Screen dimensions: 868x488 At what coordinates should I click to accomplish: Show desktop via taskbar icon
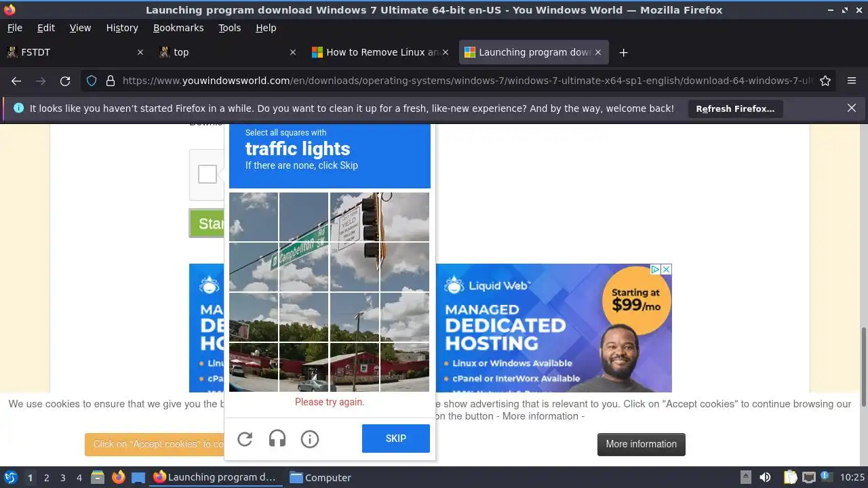pyautogui.click(x=138, y=477)
